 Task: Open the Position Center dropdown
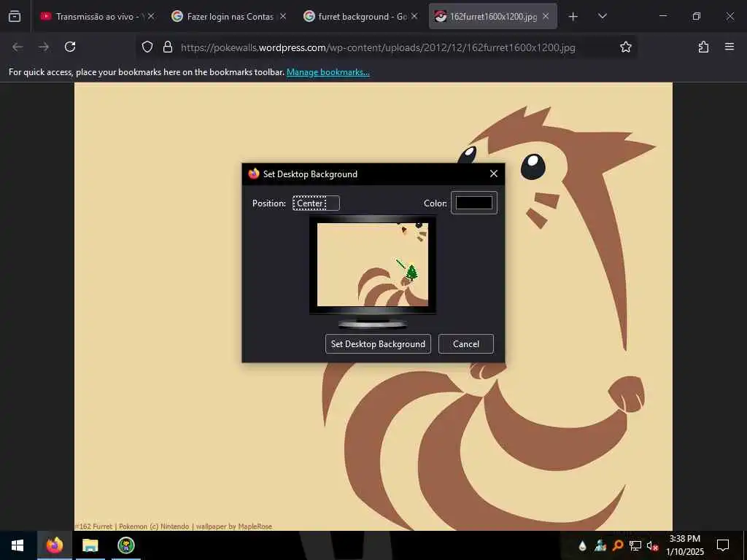point(316,203)
